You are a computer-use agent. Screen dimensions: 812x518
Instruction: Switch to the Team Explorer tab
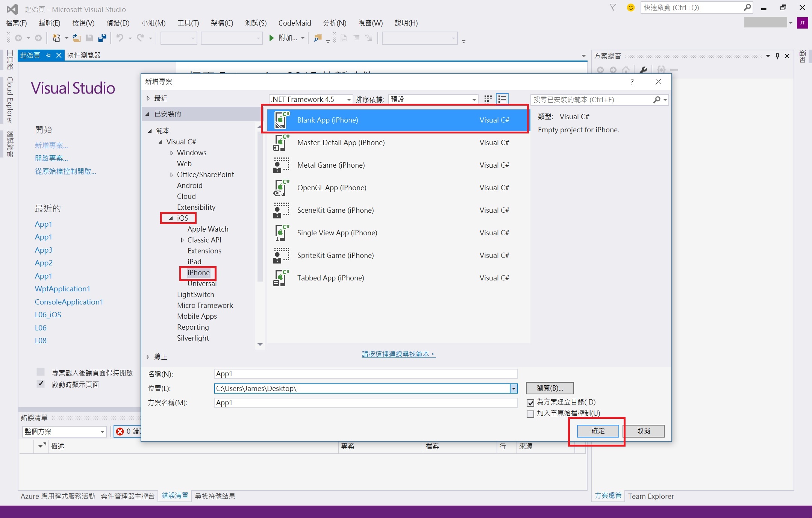click(651, 496)
